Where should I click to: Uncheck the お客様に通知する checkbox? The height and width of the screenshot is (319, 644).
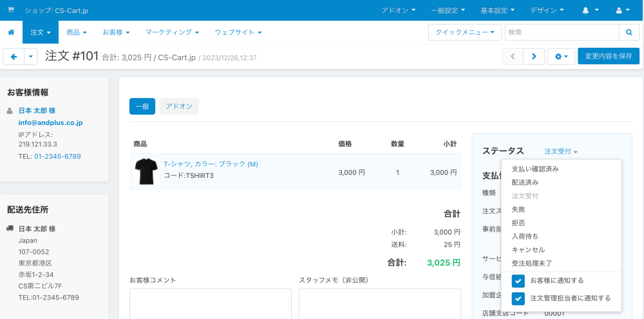(518, 281)
